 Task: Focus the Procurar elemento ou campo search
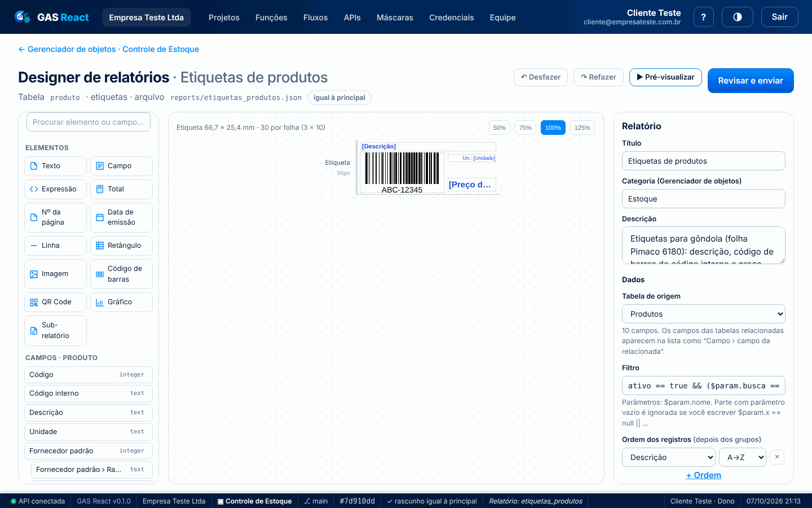89,122
